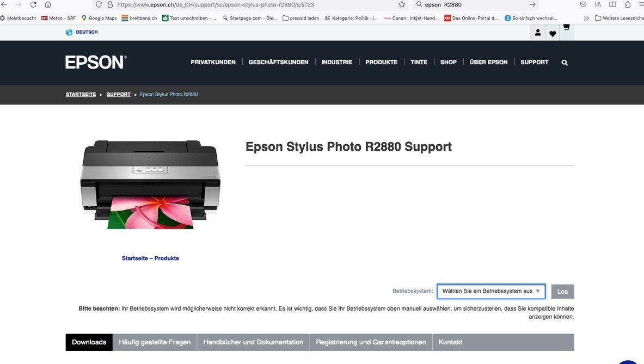Open the breitband.ch bookmark
Viewport: 644px width, 364px height.
(139, 18)
